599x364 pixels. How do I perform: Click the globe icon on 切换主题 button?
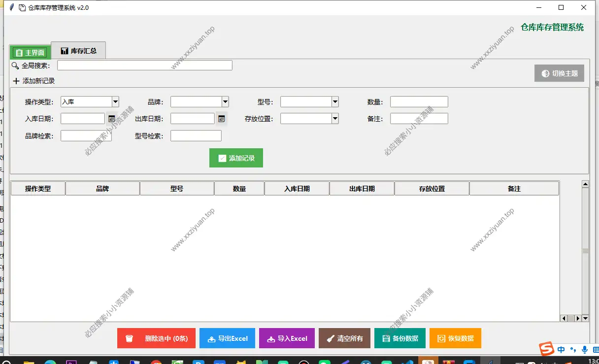pyautogui.click(x=545, y=73)
